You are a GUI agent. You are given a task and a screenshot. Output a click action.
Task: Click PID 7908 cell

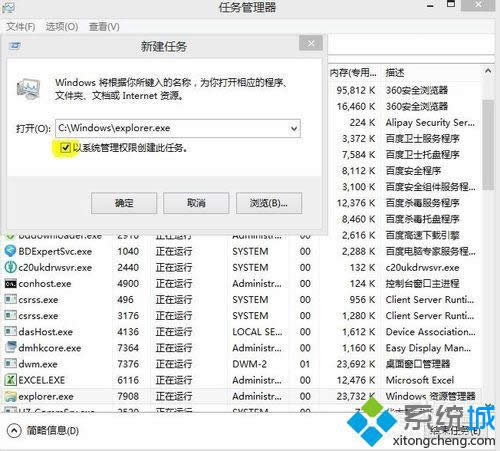(128, 396)
